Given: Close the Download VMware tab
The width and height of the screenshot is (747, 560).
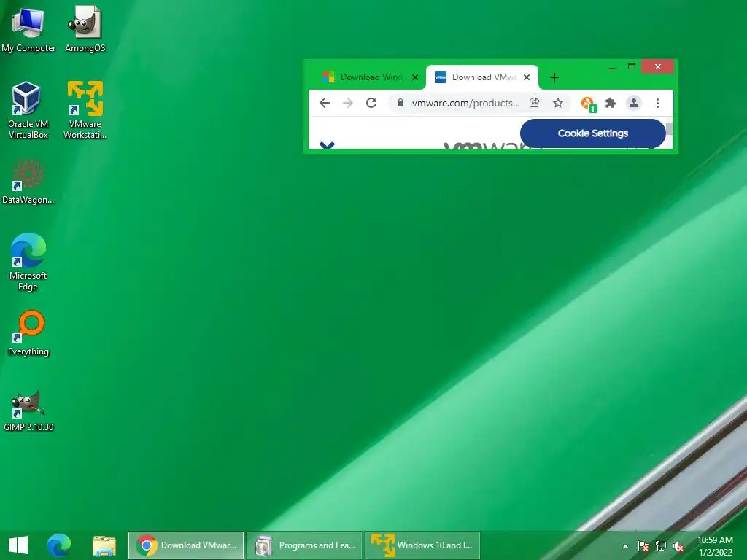Looking at the screenshot, I should pos(527,77).
